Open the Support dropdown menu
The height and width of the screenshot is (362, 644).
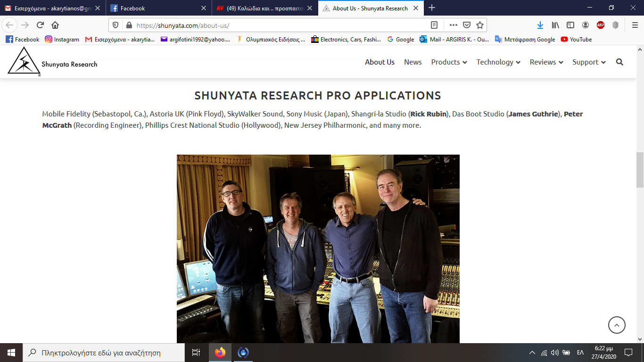coord(588,62)
